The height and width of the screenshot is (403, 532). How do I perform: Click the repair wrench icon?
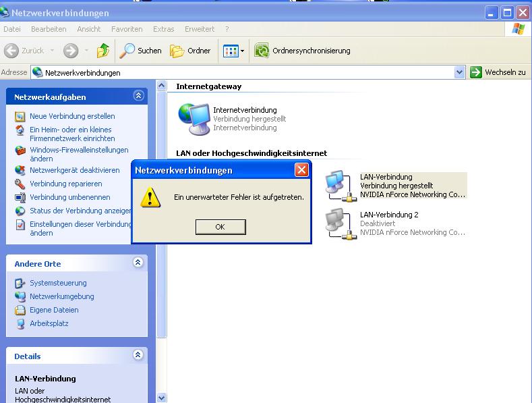pos(20,184)
